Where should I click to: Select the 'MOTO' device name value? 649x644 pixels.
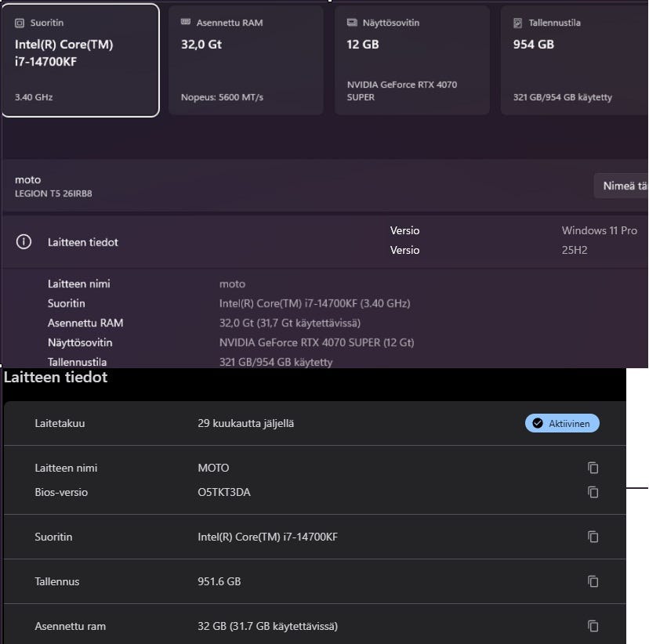pyautogui.click(x=213, y=468)
